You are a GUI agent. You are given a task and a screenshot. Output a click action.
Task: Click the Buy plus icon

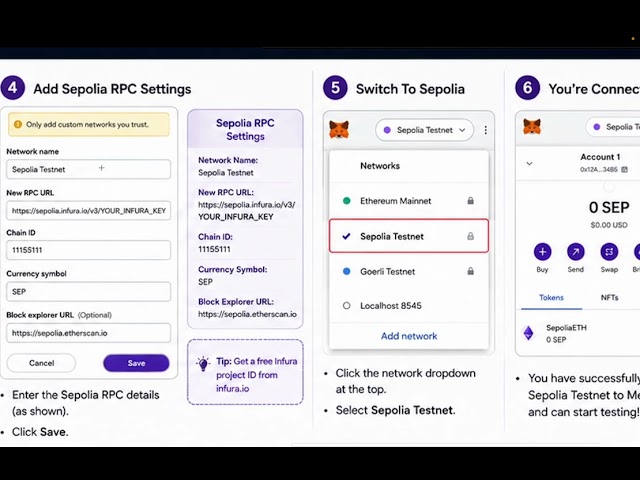542,252
